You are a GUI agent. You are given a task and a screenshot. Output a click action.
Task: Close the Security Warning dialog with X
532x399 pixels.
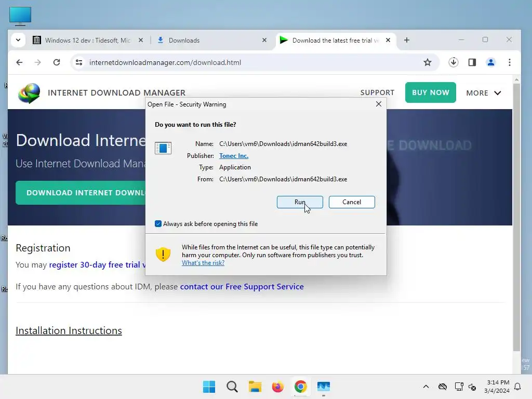(379, 104)
